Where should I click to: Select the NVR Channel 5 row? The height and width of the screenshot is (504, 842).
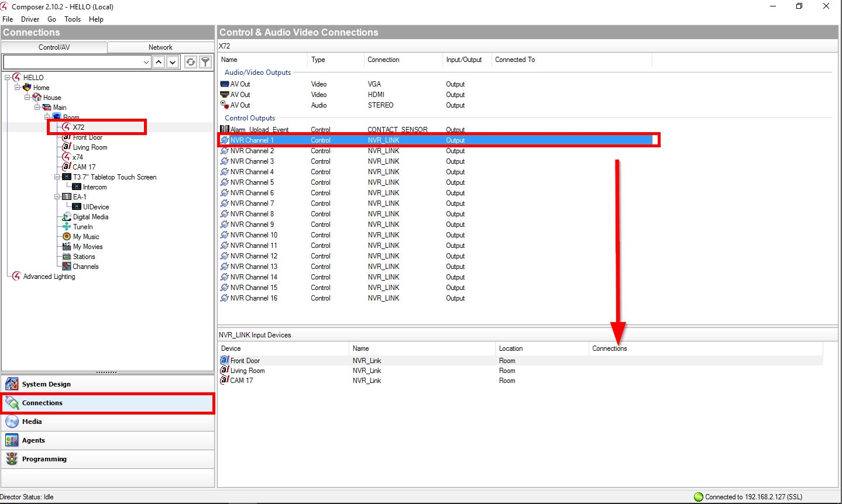pos(252,182)
